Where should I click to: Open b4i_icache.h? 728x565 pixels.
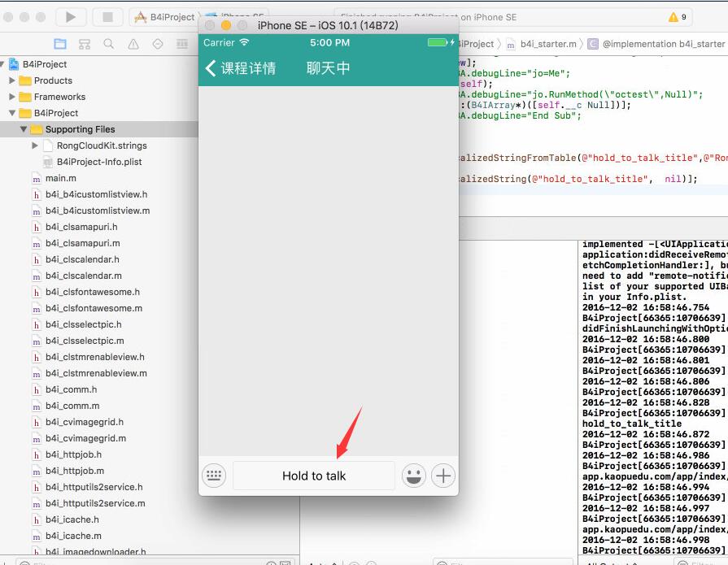pos(72,519)
